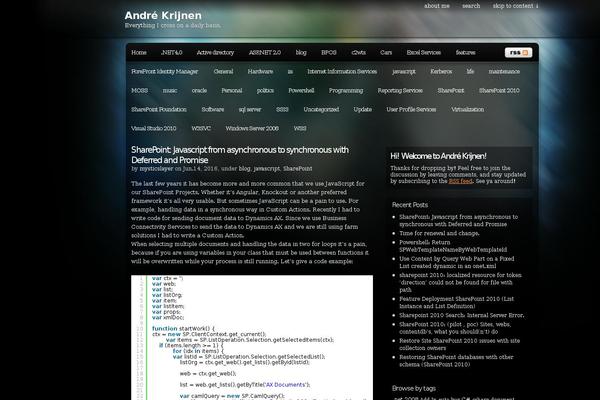Select the Kerberos category

(x=441, y=71)
